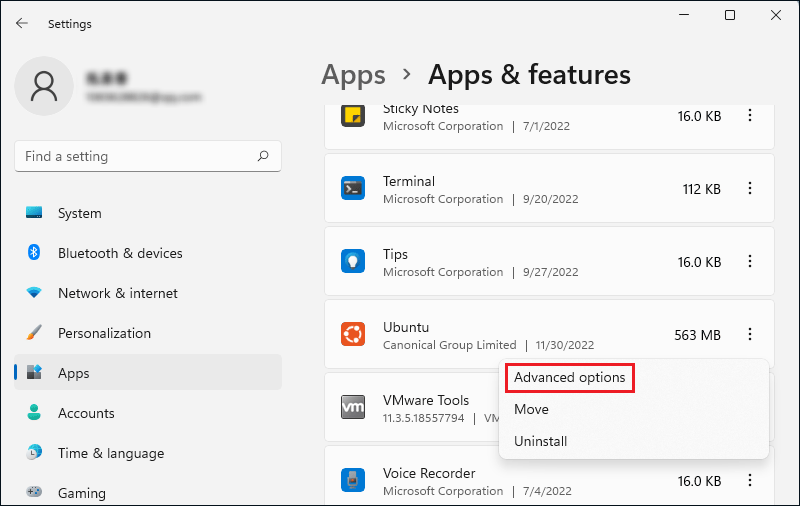Click the 11.3.5.18557794 version text

[x=423, y=418]
